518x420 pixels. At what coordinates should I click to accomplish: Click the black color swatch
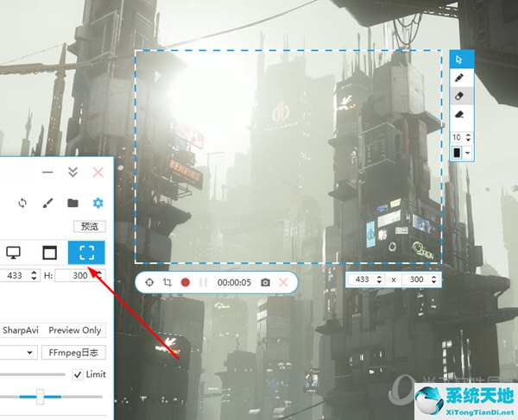[x=457, y=153]
